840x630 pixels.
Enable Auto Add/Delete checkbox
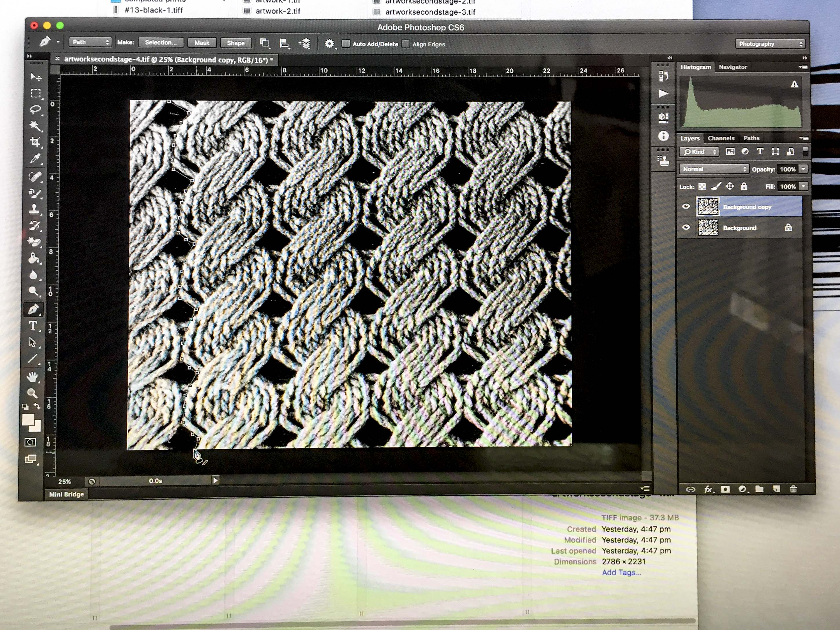pos(346,44)
